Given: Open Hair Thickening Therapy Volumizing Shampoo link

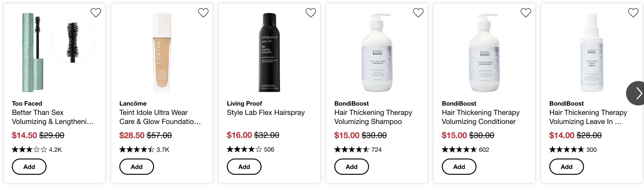Looking at the screenshot, I should tap(373, 117).
